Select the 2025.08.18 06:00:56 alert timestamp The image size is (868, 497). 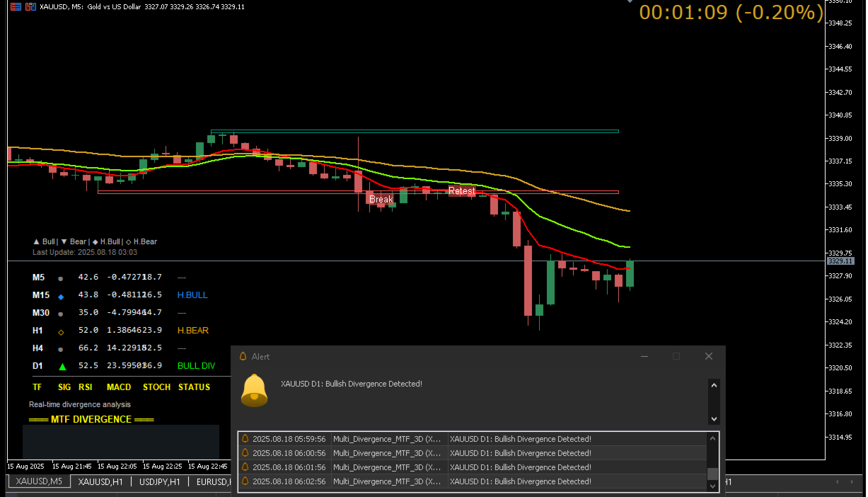pos(289,453)
